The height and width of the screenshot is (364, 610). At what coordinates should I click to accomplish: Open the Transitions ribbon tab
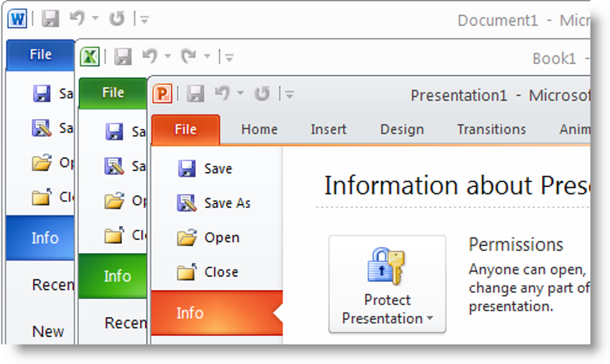[492, 129]
